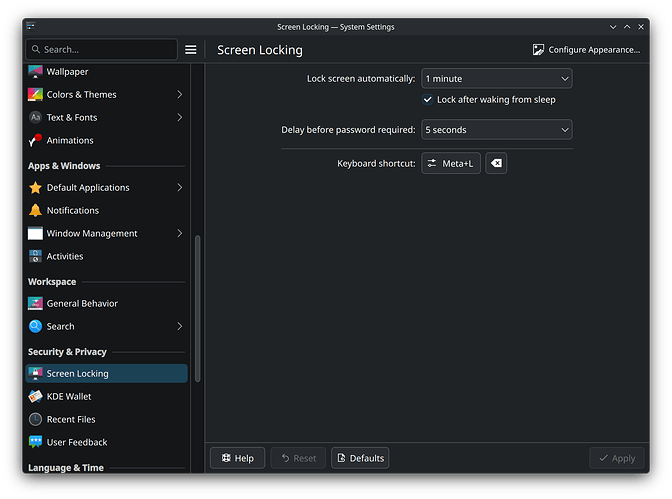Clear the keyboard shortcut with the backspace icon
Screen dimensions: 672x499
point(496,163)
